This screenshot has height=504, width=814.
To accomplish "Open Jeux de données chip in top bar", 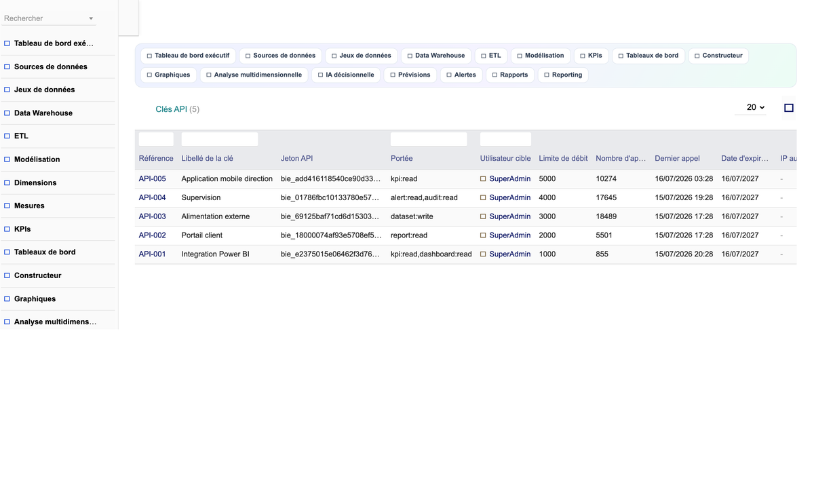I will coord(361,56).
